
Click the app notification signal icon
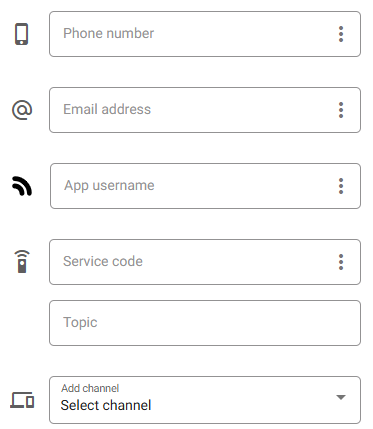tap(22, 186)
